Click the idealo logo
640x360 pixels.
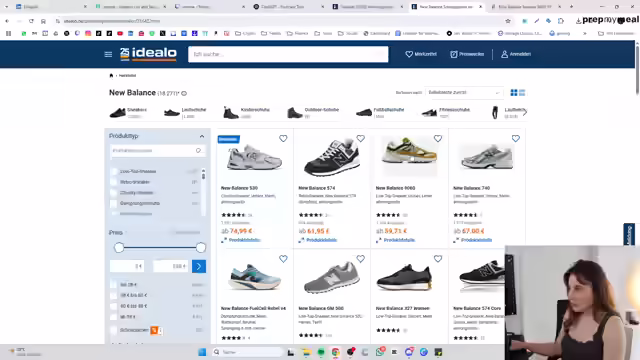[x=148, y=54]
